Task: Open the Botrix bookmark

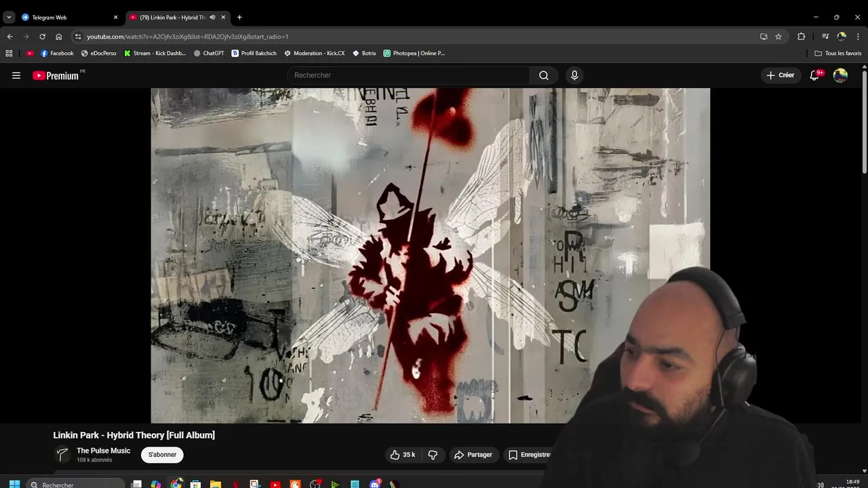Action: [x=364, y=53]
